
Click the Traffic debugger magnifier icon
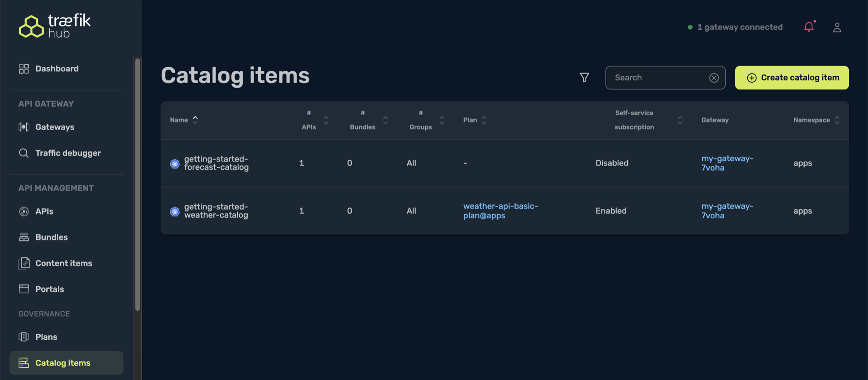tap(24, 153)
